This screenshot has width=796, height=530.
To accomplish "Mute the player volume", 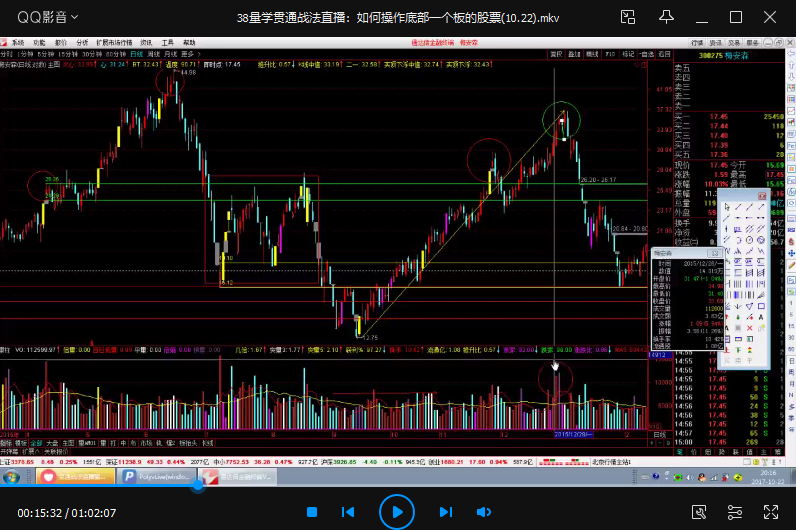I will point(484,512).
